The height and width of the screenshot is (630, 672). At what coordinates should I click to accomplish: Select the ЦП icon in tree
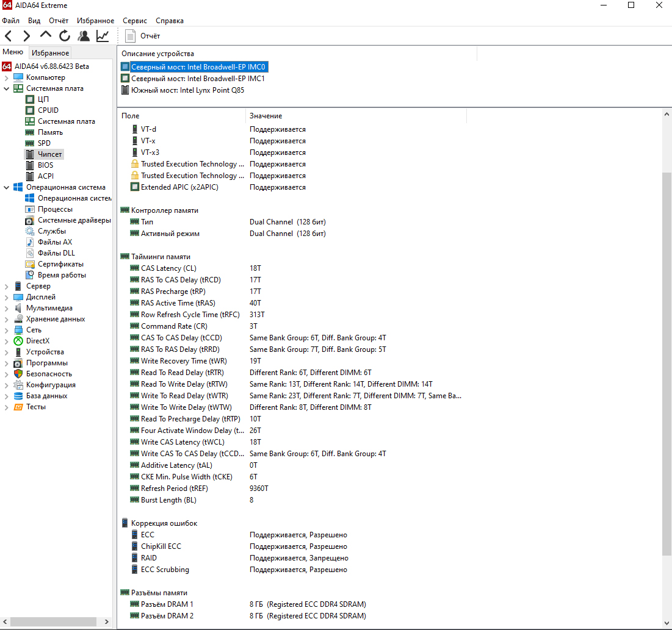pos(29,99)
